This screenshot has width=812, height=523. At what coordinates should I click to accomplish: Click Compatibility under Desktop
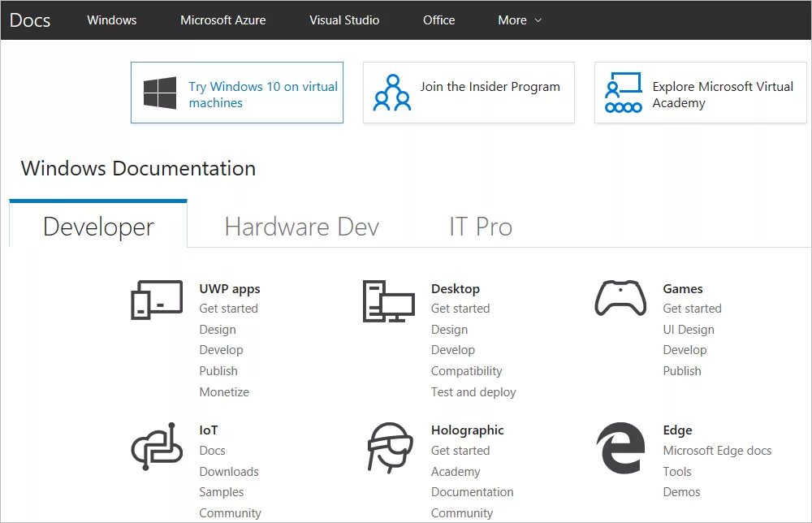467,371
